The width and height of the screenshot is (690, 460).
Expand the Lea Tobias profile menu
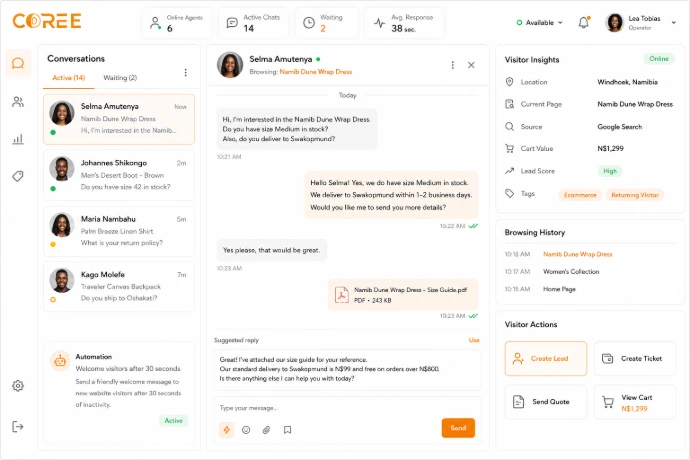click(674, 22)
